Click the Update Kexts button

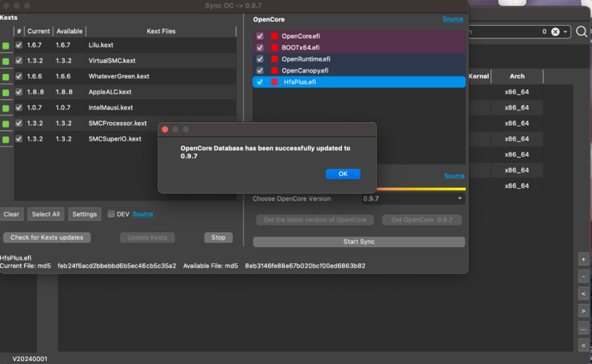tap(147, 237)
